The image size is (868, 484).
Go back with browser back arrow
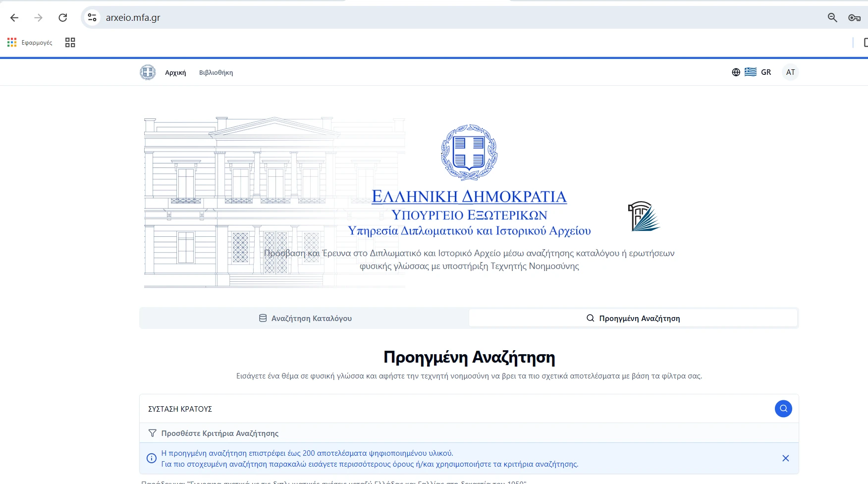coord(14,18)
